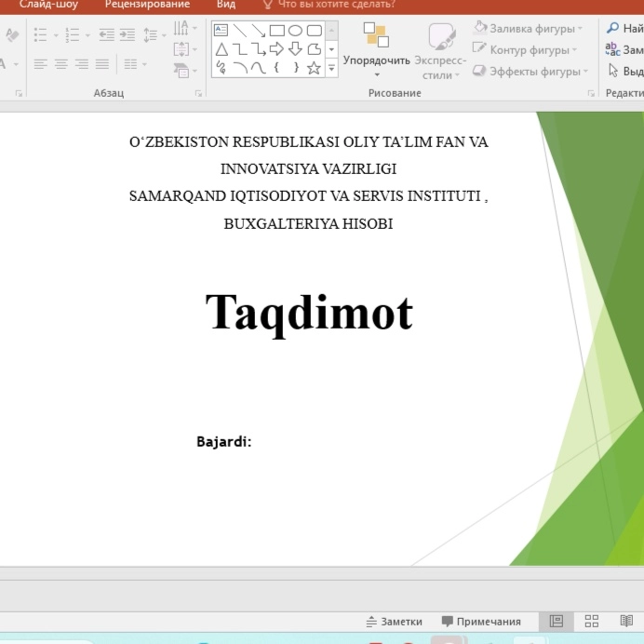Decrease the list indent level
The width and height of the screenshot is (644, 644).
click(x=107, y=35)
